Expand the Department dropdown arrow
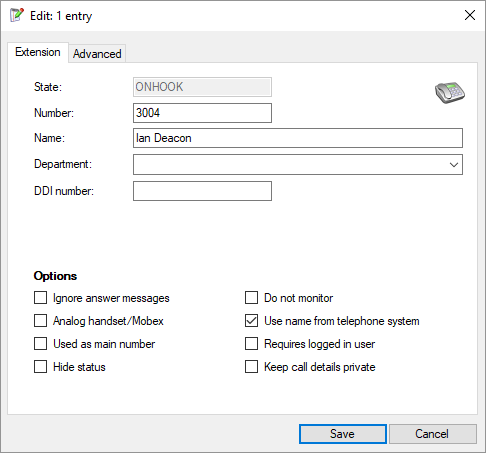Image resolution: width=486 pixels, height=453 pixels. [454, 165]
